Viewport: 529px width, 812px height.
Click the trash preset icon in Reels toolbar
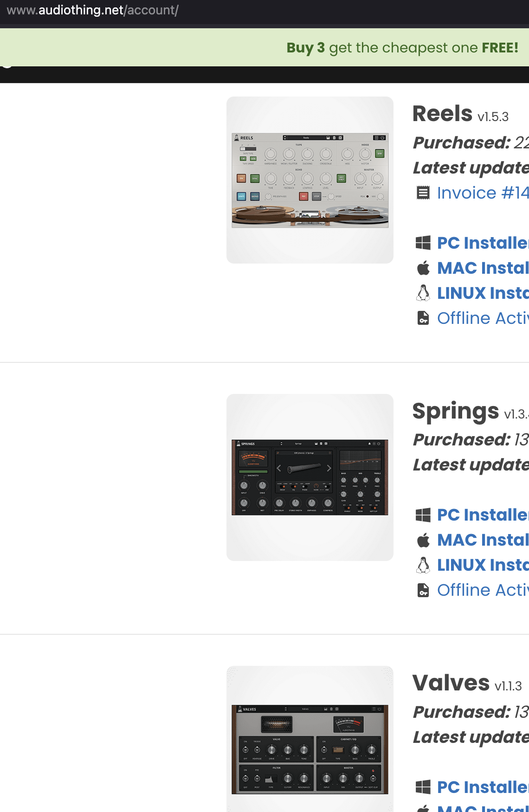tap(334, 138)
